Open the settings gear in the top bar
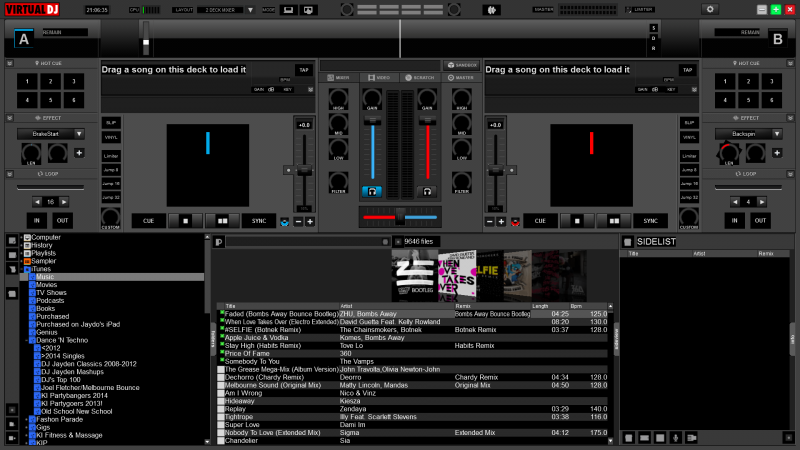 click(710, 9)
